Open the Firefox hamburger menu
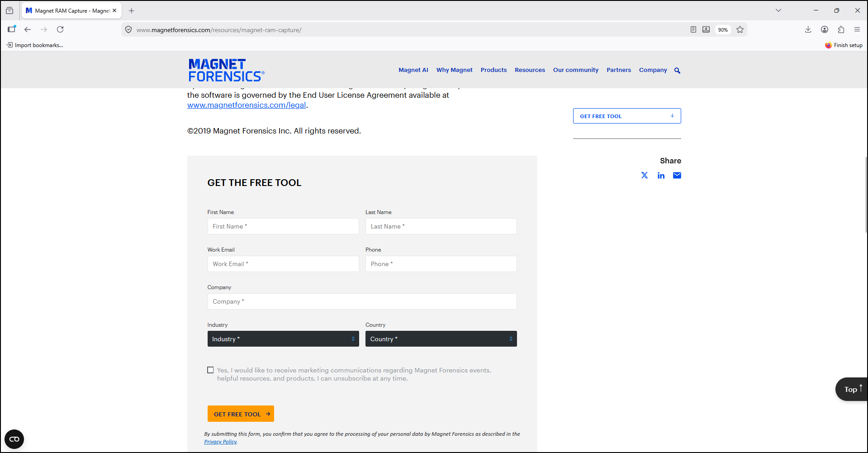The image size is (868, 453). pos(857,29)
